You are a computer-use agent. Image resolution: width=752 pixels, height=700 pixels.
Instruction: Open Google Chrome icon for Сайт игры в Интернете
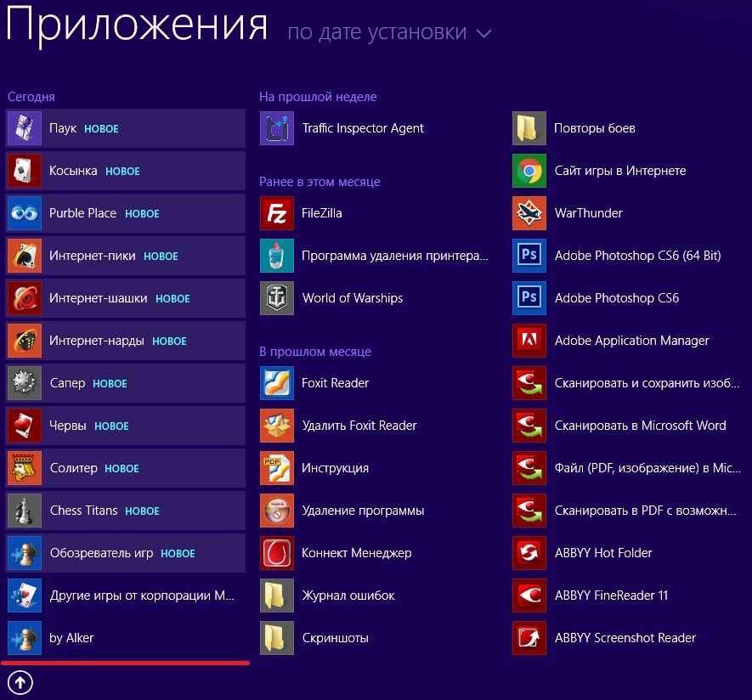529,171
